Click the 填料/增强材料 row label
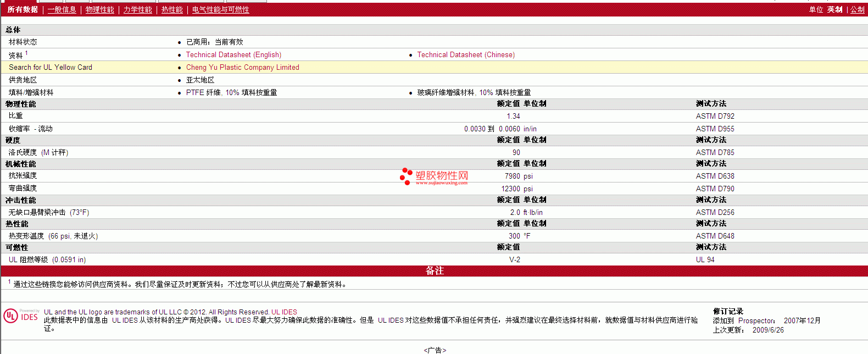 coord(31,92)
